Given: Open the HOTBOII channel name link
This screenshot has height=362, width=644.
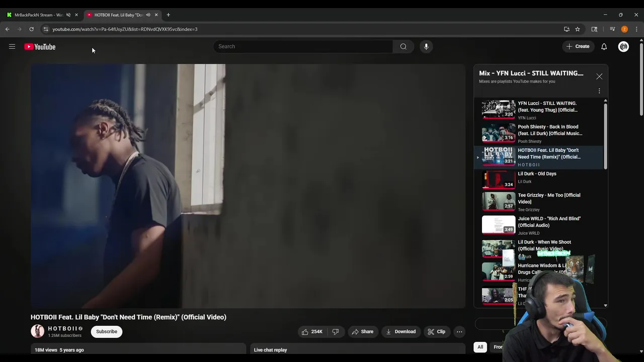Looking at the screenshot, I should pos(62,329).
